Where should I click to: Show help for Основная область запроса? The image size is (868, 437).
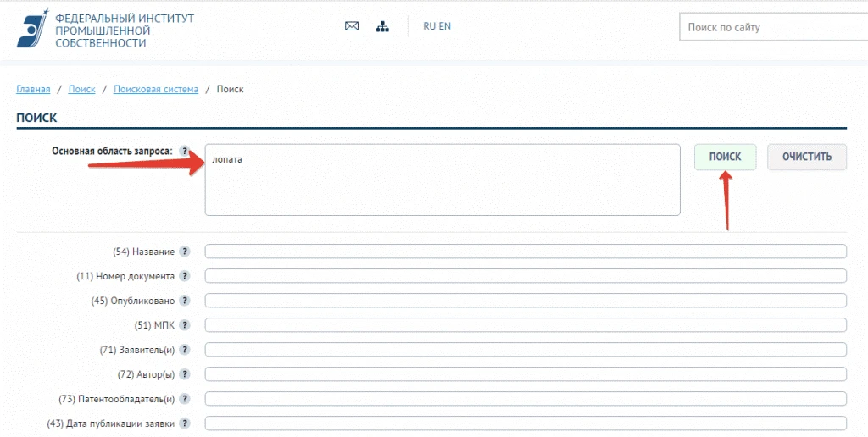[x=185, y=151]
